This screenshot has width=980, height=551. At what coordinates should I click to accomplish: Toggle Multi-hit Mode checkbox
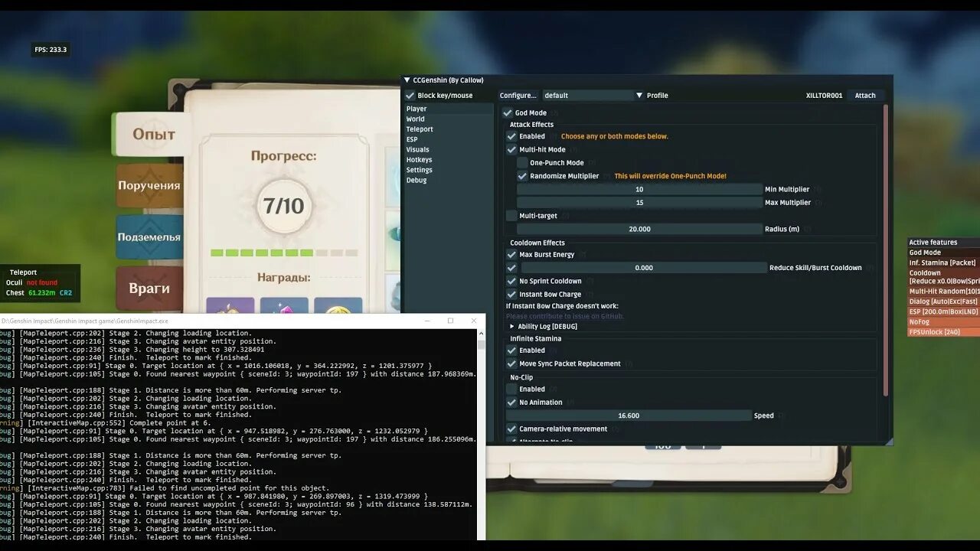(x=511, y=149)
